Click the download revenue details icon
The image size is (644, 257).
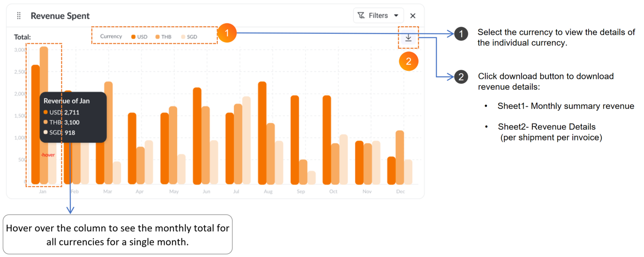(x=408, y=38)
